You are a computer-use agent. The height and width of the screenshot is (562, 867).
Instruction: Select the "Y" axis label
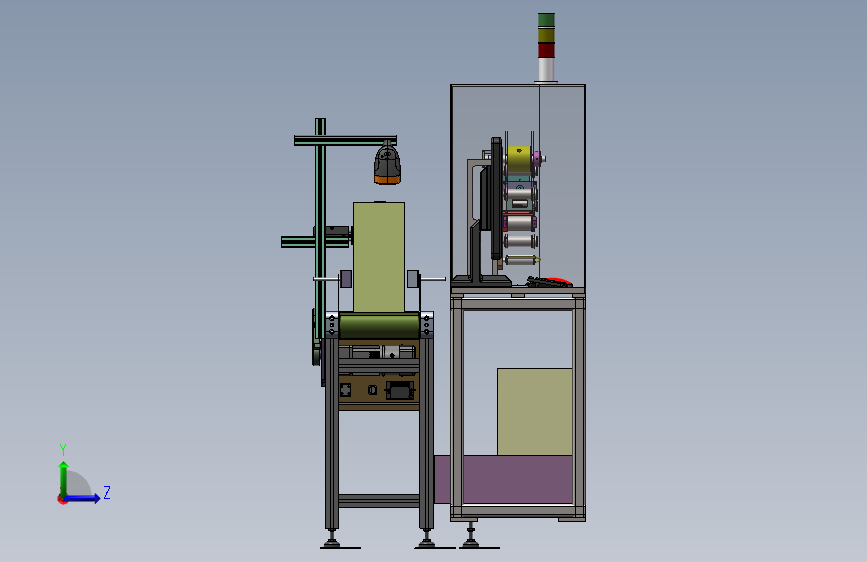[x=63, y=449]
